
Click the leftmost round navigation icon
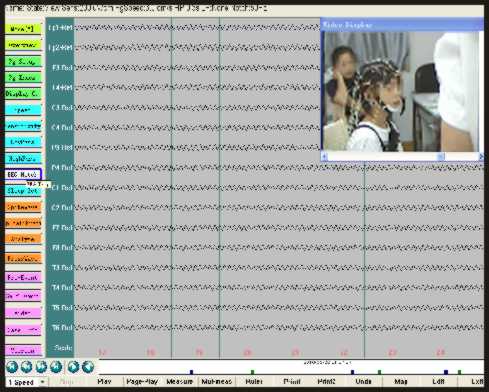coord(12,367)
